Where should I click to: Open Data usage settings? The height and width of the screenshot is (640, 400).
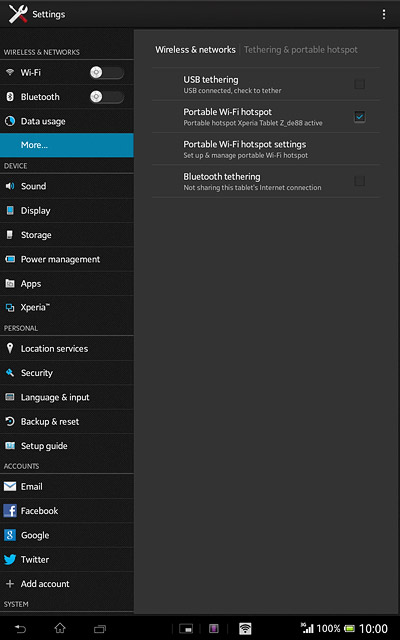coord(67,121)
